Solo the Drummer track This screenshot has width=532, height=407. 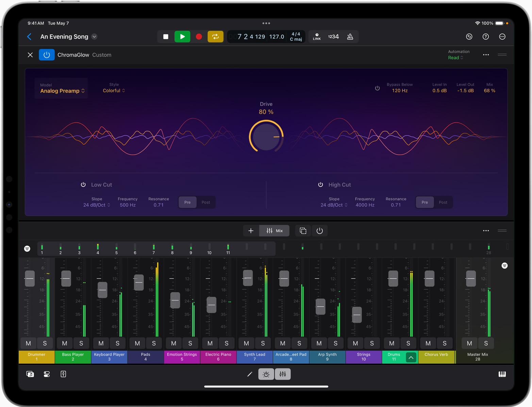[45, 343]
